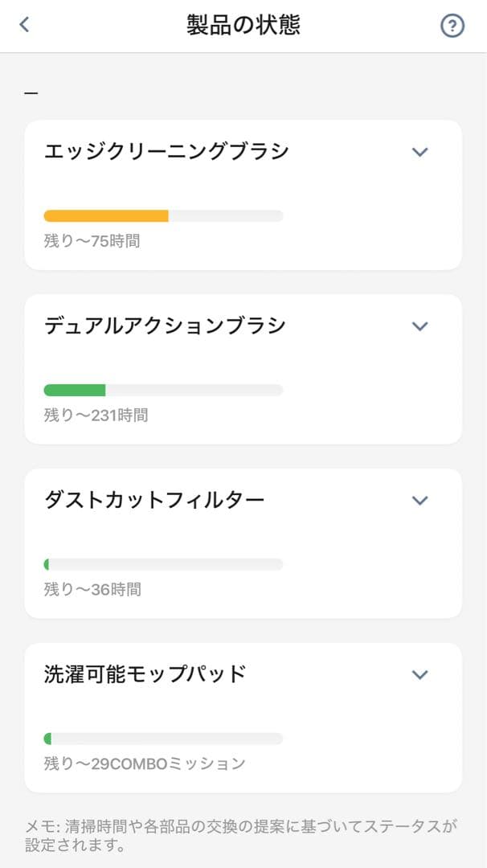The height and width of the screenshot is (868, 487).
Task: Expand the 洗濯可能モップパッド section
Action: pyautogui.click(x=419, y=674)
